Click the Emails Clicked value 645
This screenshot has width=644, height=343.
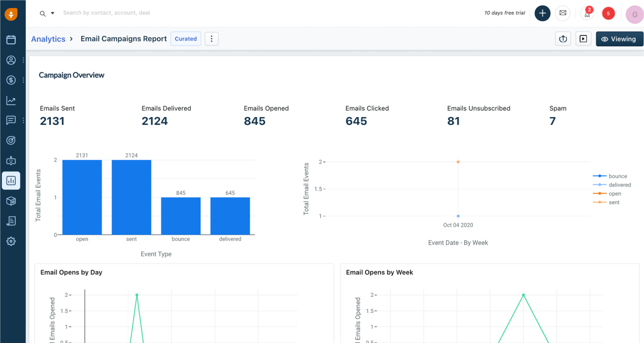coord(356,121)
